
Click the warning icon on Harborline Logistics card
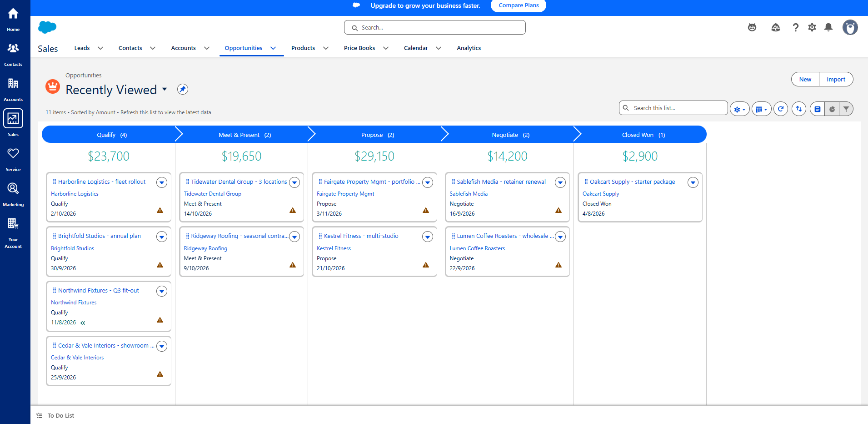point(160,210)
